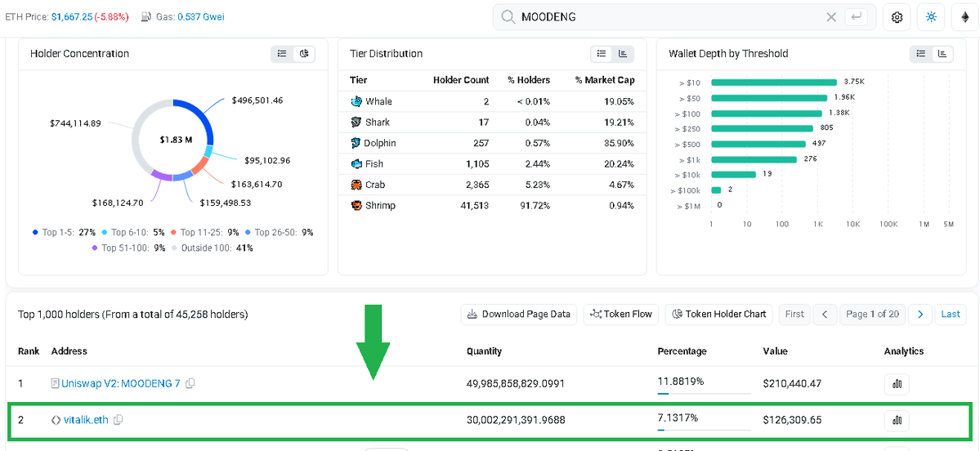Click the value $210,440.47
This screenshot has height=451, width=980.
click(x=794, y=383)
